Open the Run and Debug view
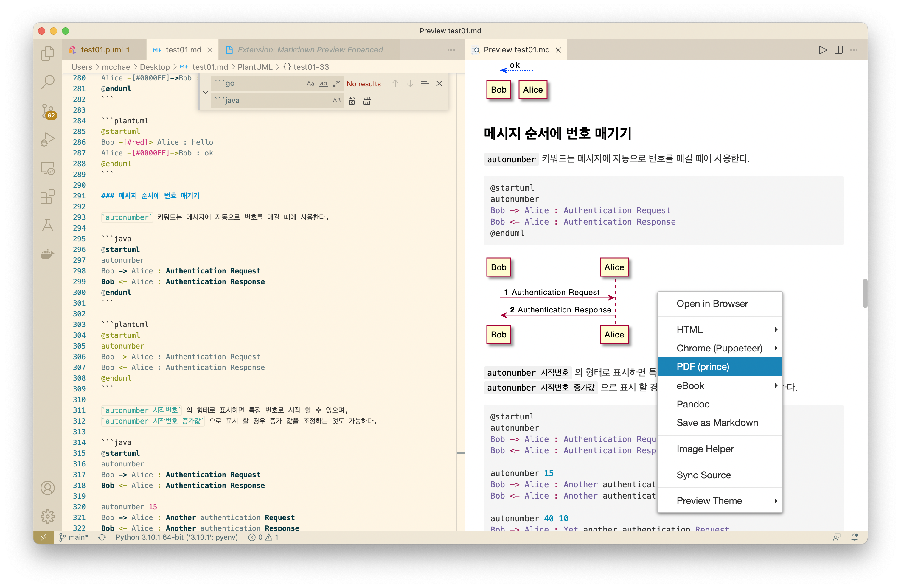 tap(47, 139)
